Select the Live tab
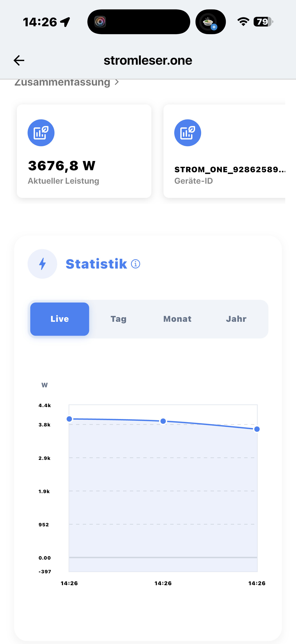 click(60, 319)
